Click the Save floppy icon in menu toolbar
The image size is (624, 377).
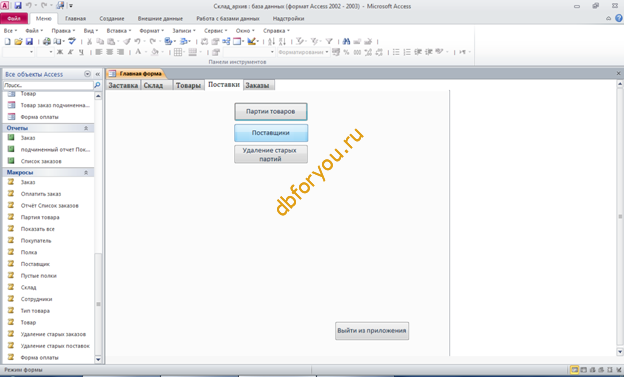tap(29, 41)
